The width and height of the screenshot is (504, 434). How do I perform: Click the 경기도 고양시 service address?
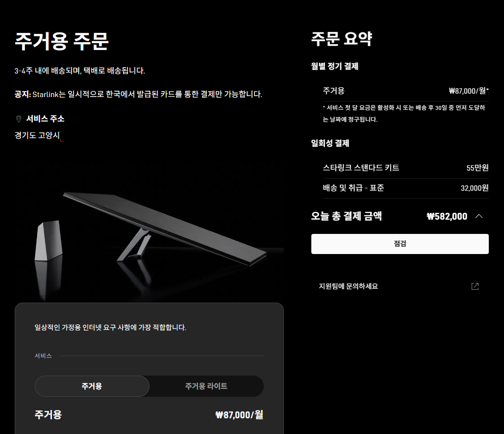(x=37, y=135)
